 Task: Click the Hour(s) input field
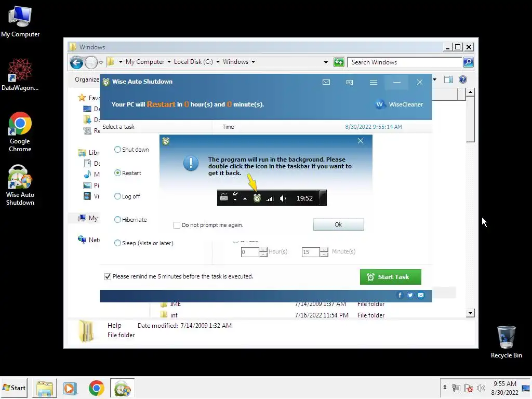[250, 252]
